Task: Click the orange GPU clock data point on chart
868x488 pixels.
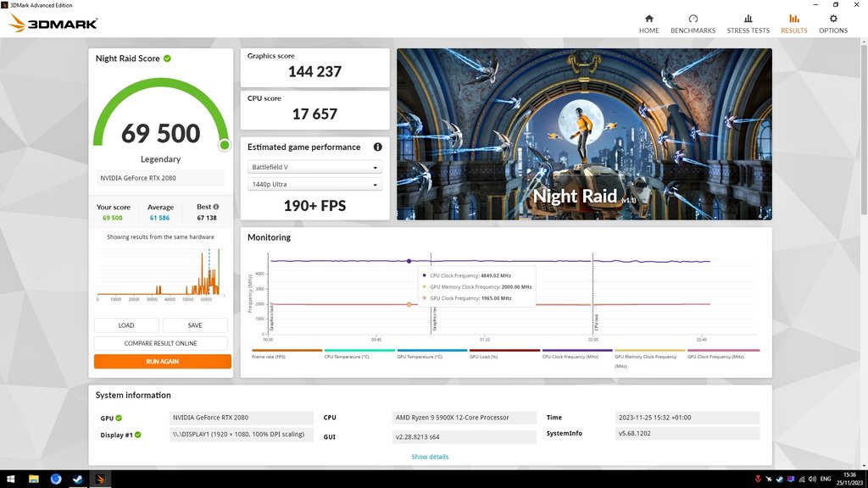Action: [409, 304]
